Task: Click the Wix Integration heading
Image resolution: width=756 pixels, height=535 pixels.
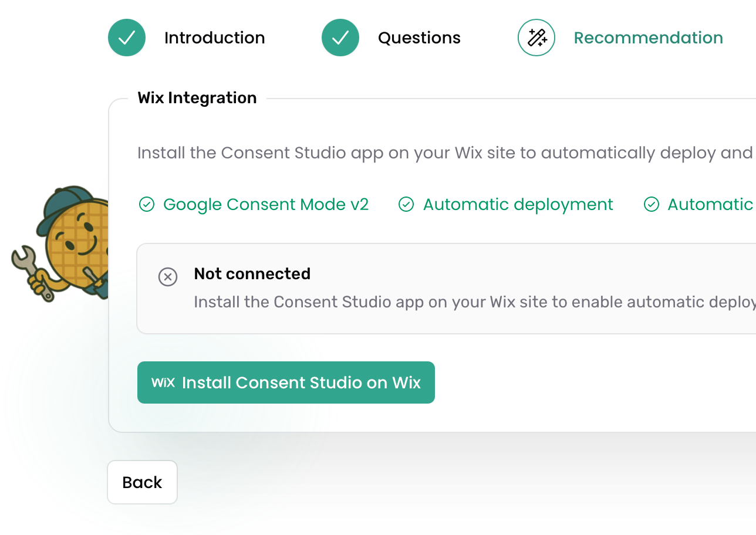Action: [197, 97]
